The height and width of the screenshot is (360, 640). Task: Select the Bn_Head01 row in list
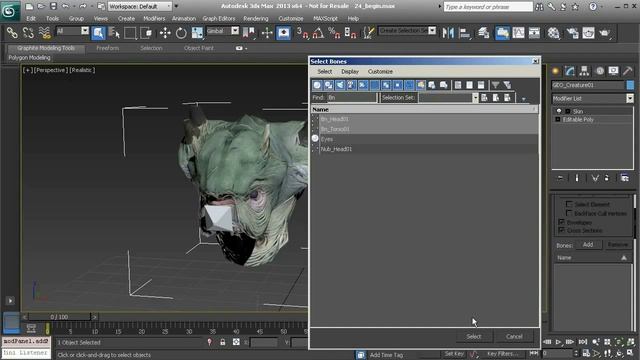click(x=424, y=119)
